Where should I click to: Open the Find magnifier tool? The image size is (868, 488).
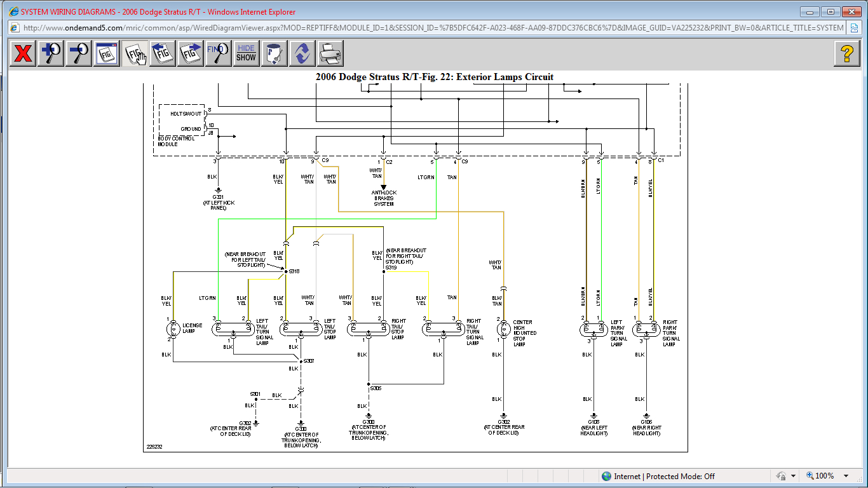219,53
